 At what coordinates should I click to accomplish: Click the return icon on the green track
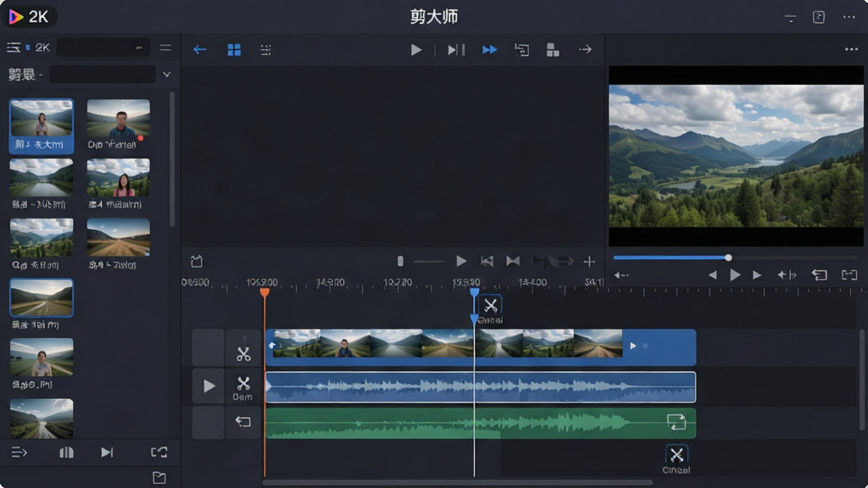tap(243, 422)
